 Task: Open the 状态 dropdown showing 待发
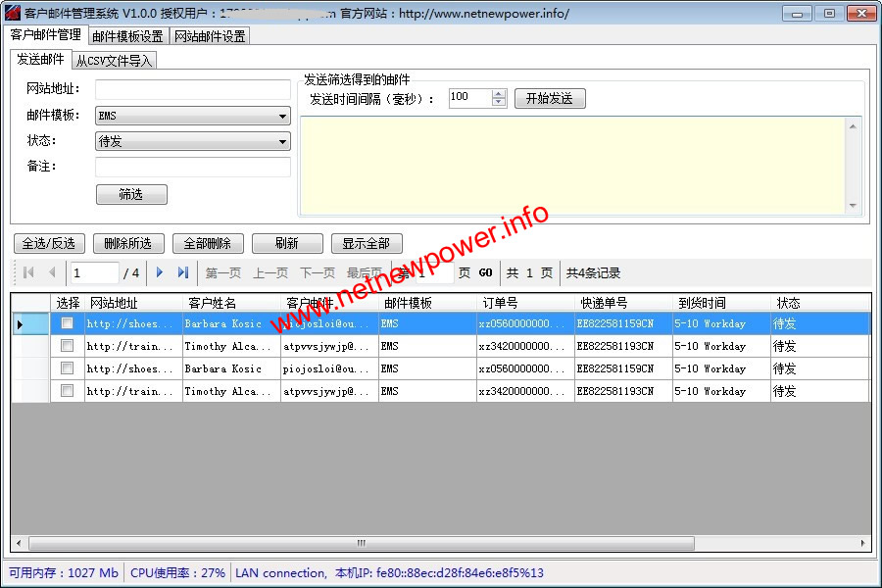282,140
